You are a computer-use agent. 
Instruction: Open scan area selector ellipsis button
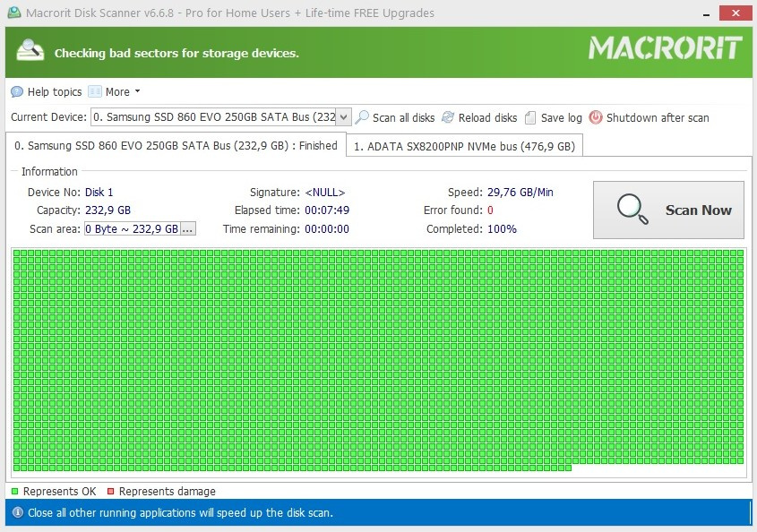(188, 228)
